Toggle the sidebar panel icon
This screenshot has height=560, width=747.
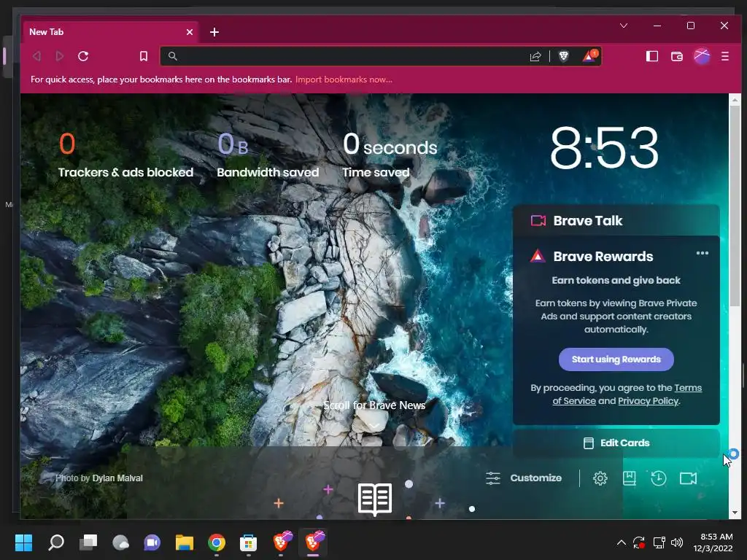[x=651, y=56]
